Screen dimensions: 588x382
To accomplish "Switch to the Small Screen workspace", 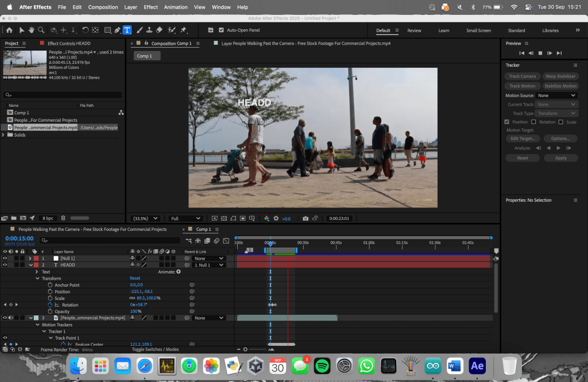I will point(478,30).
